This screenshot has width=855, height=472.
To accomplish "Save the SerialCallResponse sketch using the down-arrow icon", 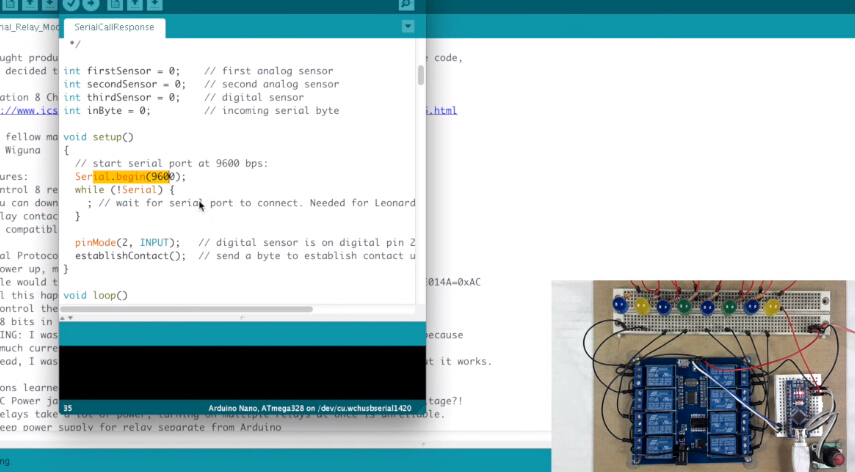I will [157, 4].
